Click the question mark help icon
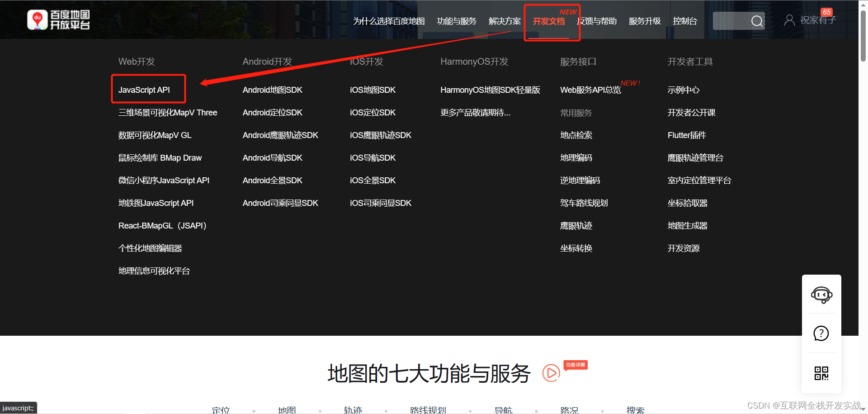Viewport: 868px width, 414px height. pyautogui.click(x=821, y=333)
